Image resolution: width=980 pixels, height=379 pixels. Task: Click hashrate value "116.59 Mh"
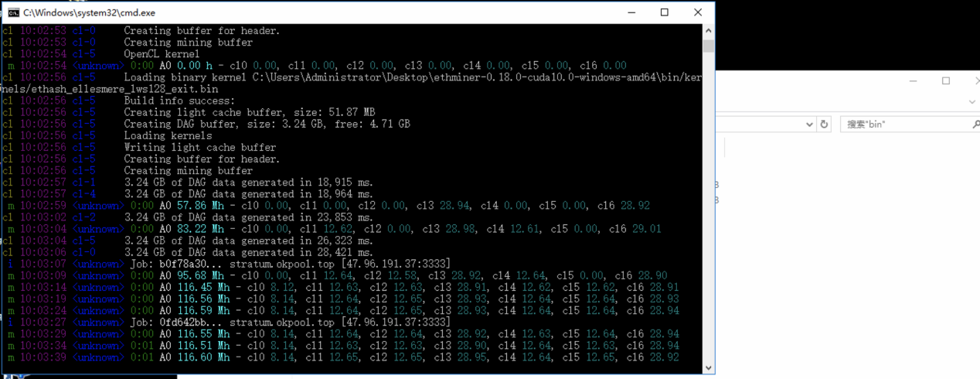[x=203, y=310]
